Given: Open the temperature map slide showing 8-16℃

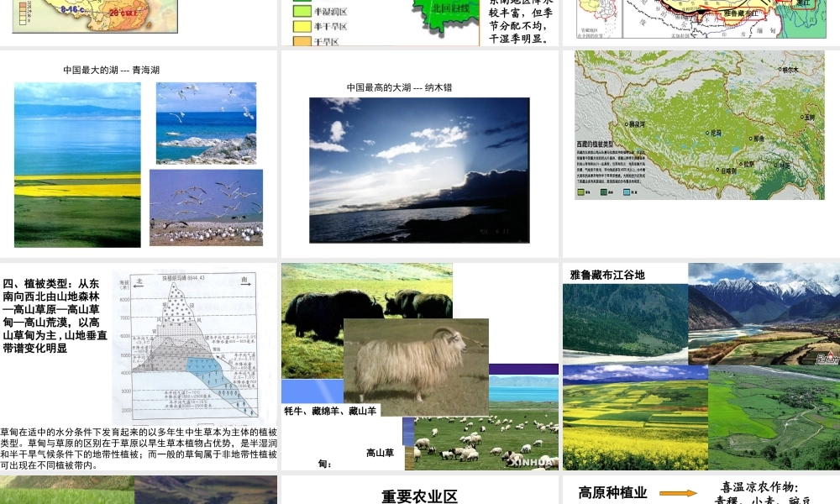Looking at the screenshot, I should click(x=95, y=16).
